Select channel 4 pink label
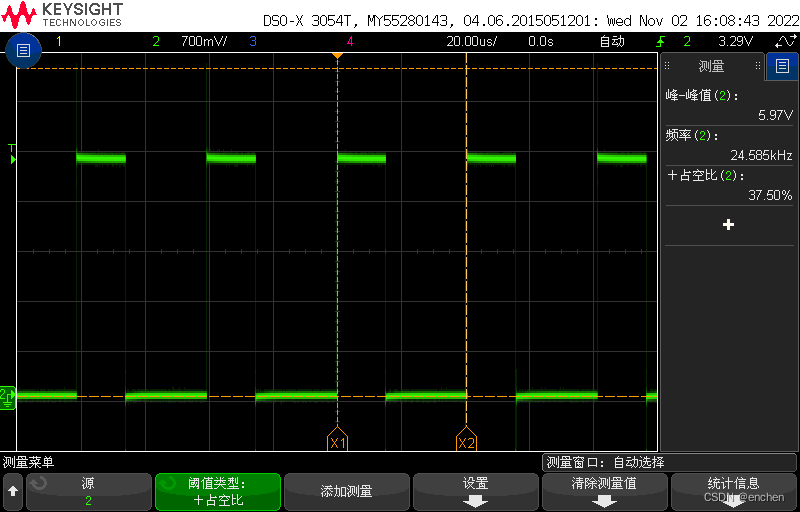The width and height of the screenshot is (800, 512). point(350,41)
